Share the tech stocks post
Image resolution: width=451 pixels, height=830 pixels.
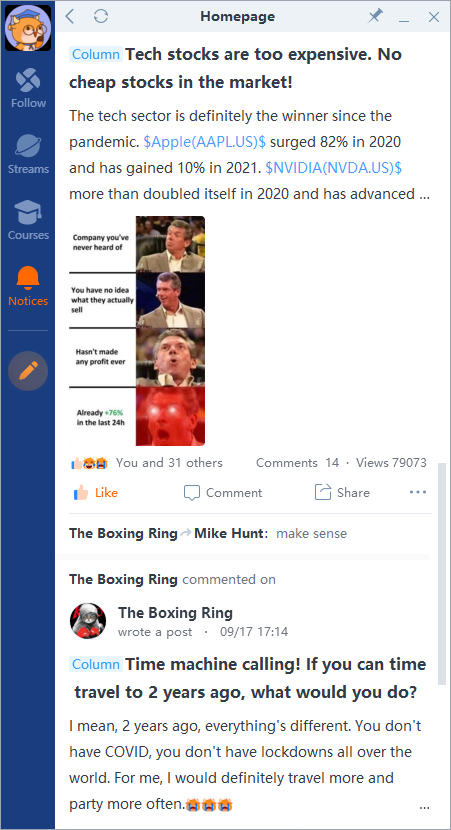[342, 493]
